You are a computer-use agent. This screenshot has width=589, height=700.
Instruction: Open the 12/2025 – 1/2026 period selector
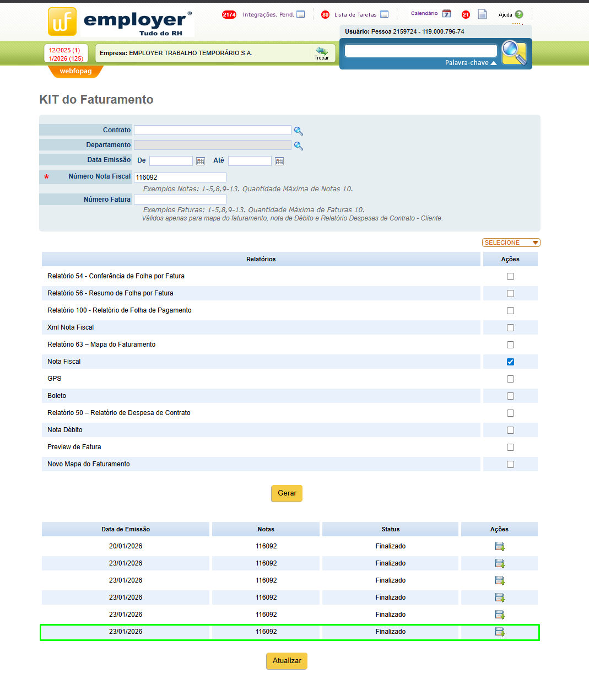tap(66, 54)
